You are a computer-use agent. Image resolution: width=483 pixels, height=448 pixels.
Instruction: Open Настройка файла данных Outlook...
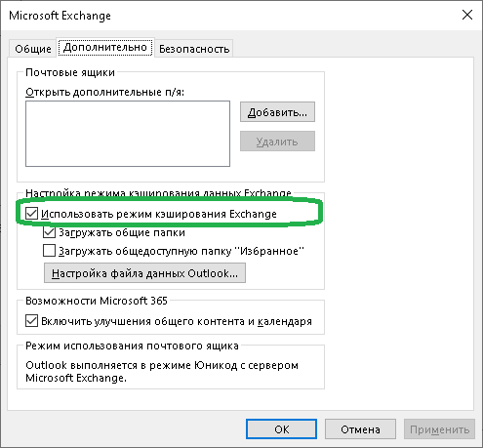tap(144, 273)
